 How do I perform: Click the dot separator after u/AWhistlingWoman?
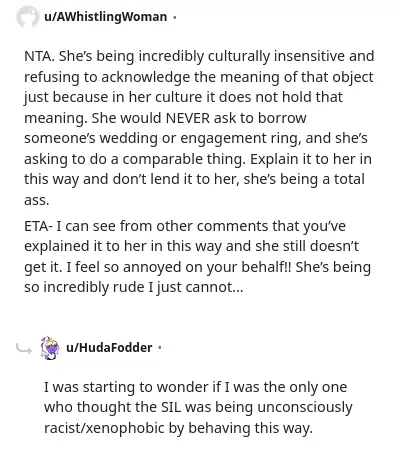point(174,17)
